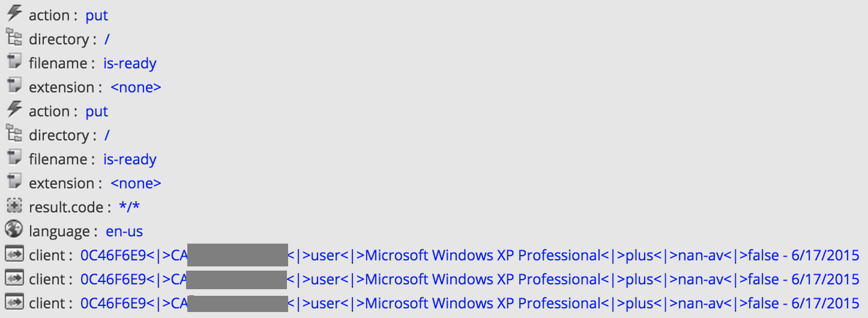Click the lightning icon beside the second action row
The height and width of the screenshot is (318, 868).
[x=14, y=110]
